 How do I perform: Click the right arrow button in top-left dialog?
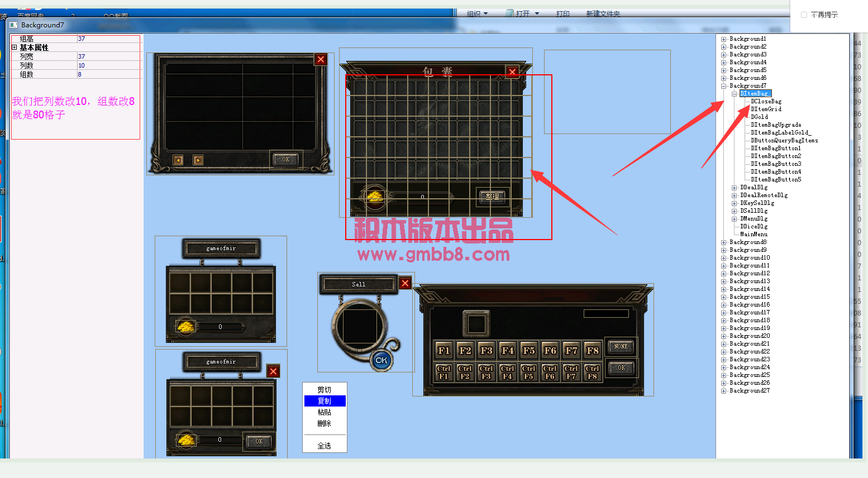point(198,160)
